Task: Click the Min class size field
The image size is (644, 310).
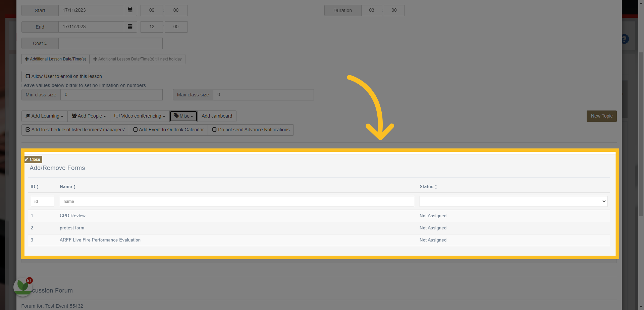Action: click(111, 95)
